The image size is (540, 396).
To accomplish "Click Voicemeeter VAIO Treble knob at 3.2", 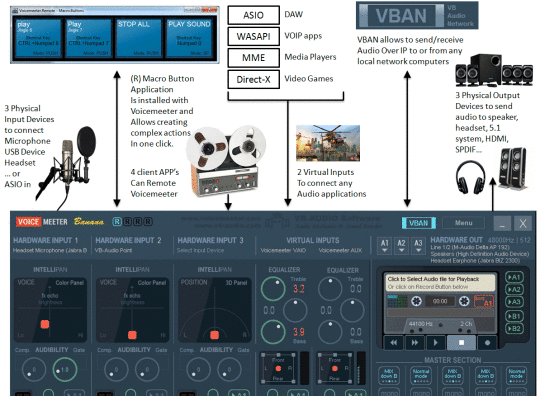I will (273, 289).
